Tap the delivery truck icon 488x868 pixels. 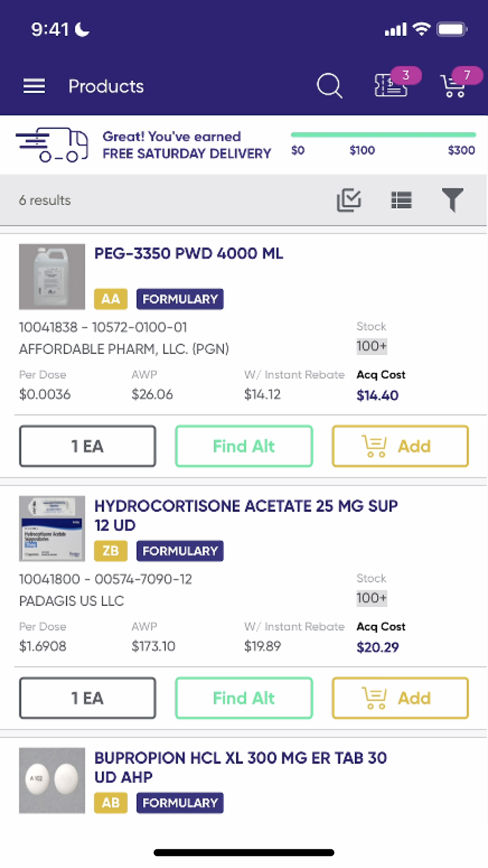[x=53, y=145]
